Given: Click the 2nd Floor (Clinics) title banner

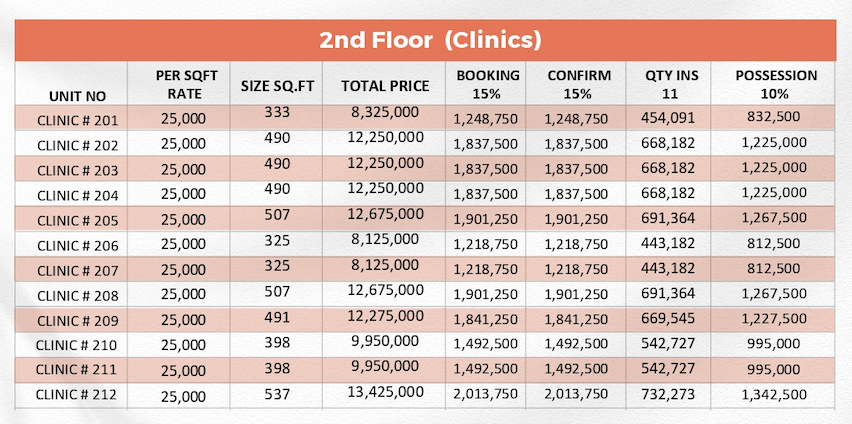Looking at the screenshot, I should (425, 40).
